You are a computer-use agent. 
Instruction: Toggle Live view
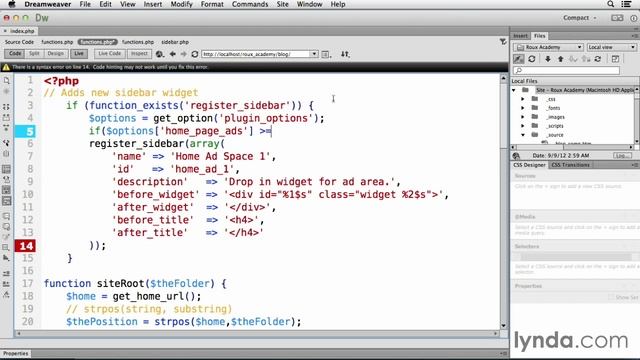pos(79,53)
